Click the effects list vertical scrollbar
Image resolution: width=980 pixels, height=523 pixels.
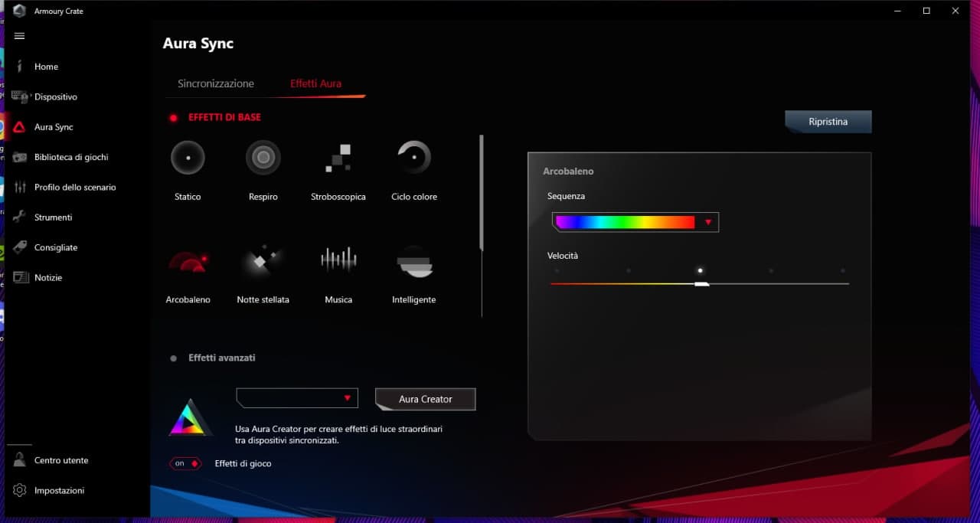pyautogui.click(x=482, y=192)
